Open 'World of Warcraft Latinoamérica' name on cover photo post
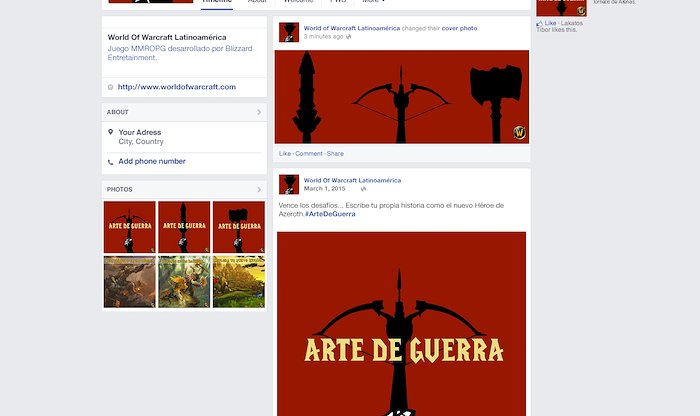Screen dimensions: 700x416 (x=352, y=28)
